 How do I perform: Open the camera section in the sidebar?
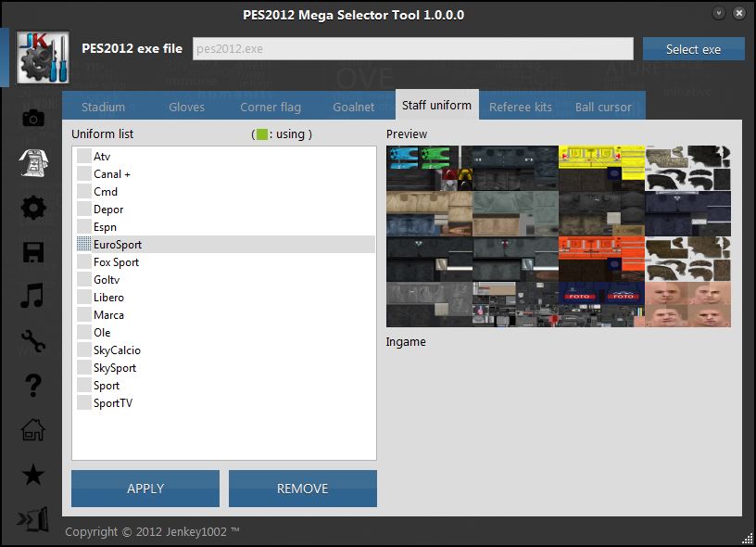[x=33, y=118]
